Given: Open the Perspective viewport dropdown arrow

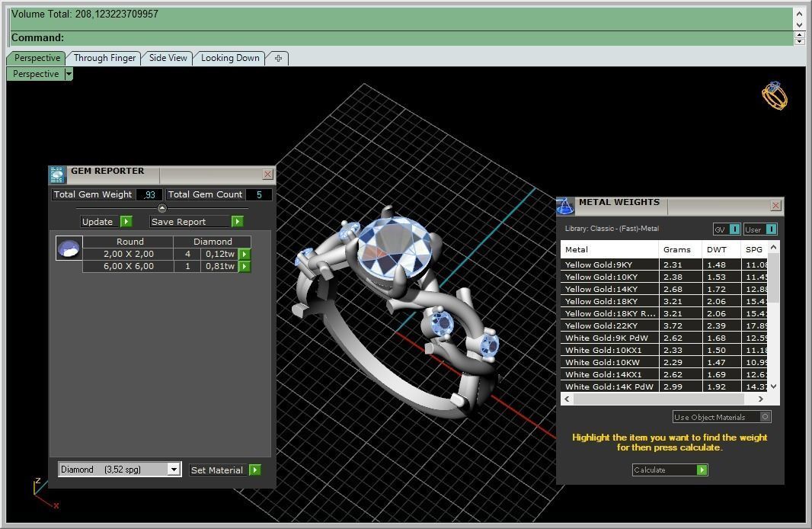Looking at the screenshot, I should coord(69,74).
